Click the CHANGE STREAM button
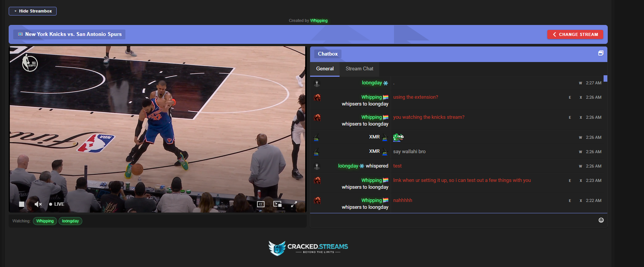Image resolution: width=644 pixels, height=267 pixels. click(575, 34)
